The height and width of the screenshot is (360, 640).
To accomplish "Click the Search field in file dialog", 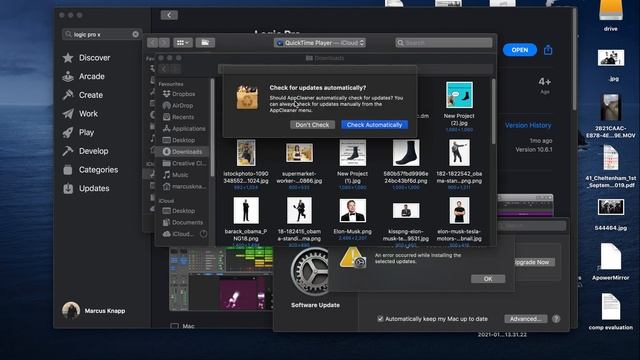I will click(444, 43).
